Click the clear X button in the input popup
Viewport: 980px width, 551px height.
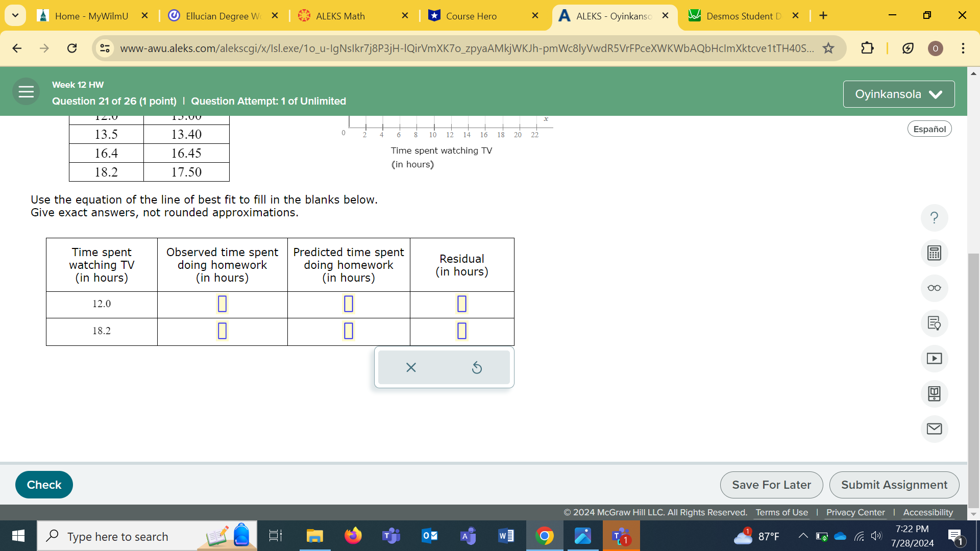tap(410, 367)
